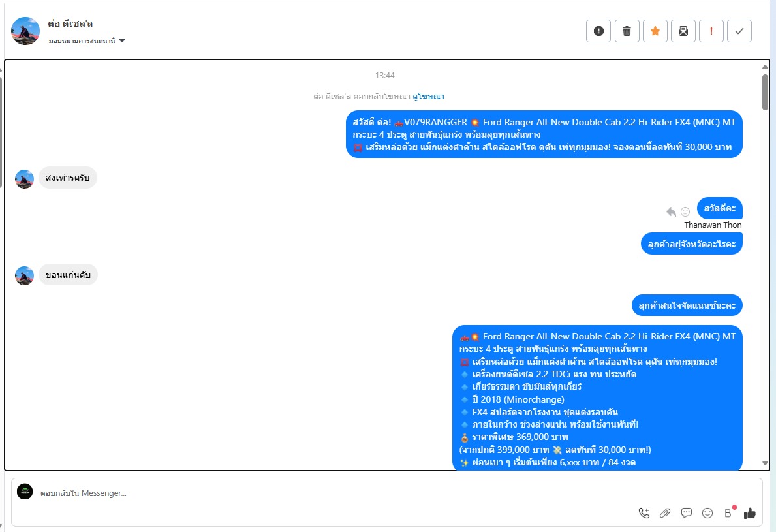Click the ต่อ ดีเซล'ล contact name in header

(70, 23)
